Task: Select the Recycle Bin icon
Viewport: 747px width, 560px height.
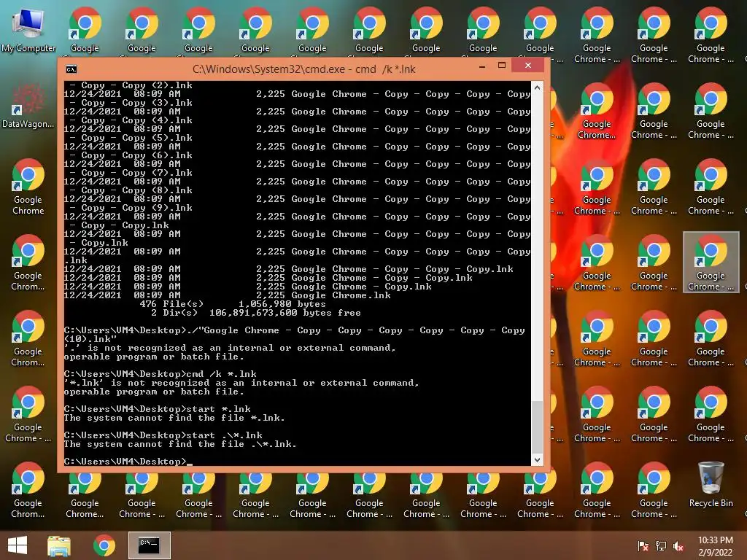Action: pyautogui.click(x=711, y=485)
